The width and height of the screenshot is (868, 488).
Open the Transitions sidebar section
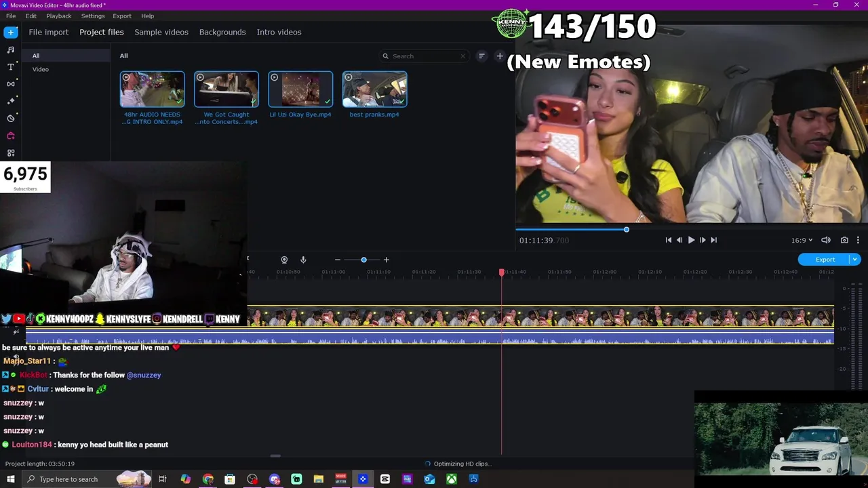[10, 84]
